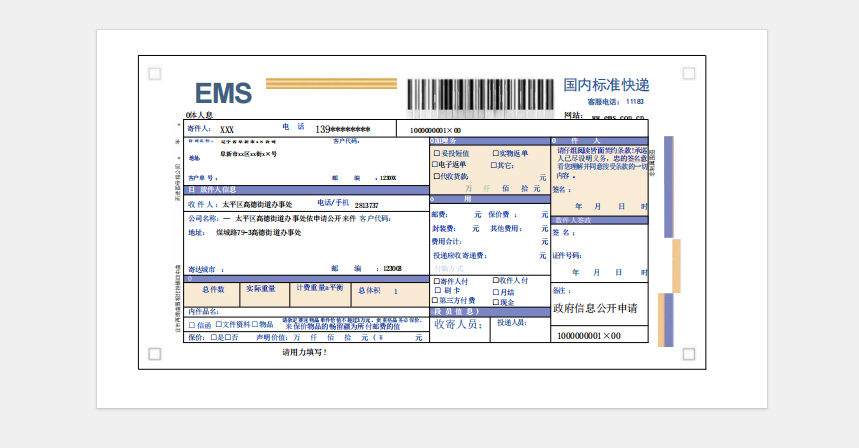Click the 计费重量 box
Screen dimensions: 859x448
[x=320, y=295]
